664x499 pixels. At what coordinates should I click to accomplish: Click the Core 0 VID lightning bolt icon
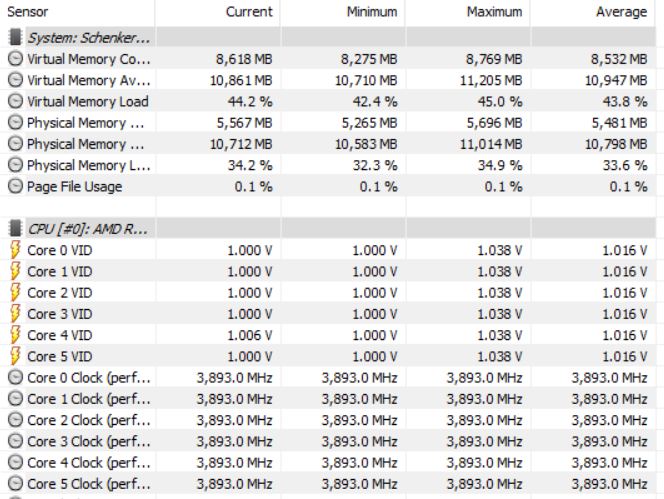point(15,250)
